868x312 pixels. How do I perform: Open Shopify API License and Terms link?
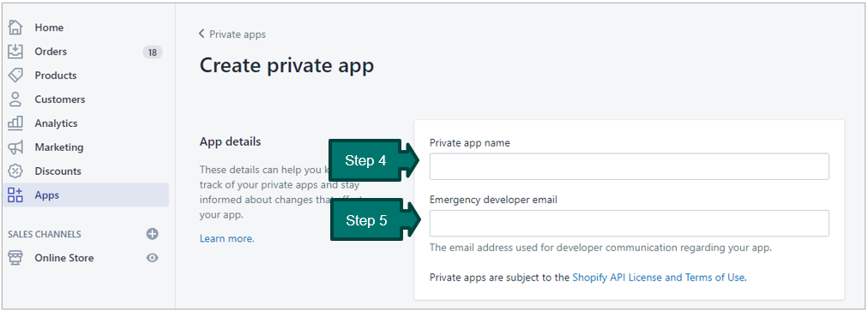pyautogui.click(x=659, y=278)
